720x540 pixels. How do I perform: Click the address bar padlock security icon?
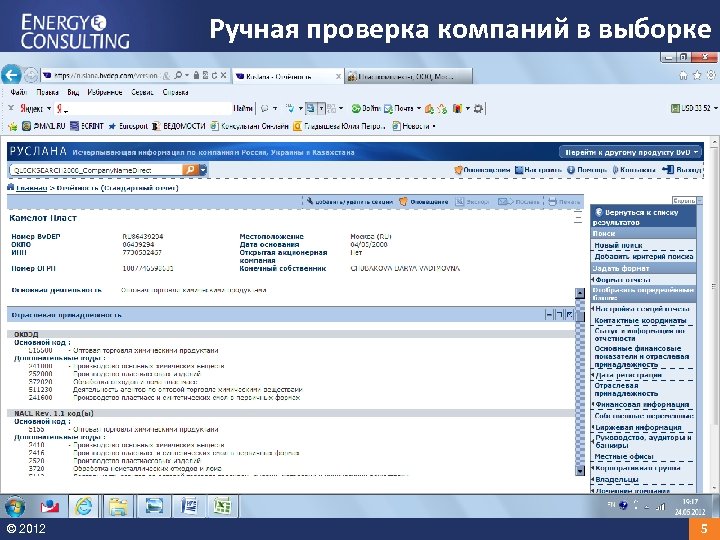197,75
